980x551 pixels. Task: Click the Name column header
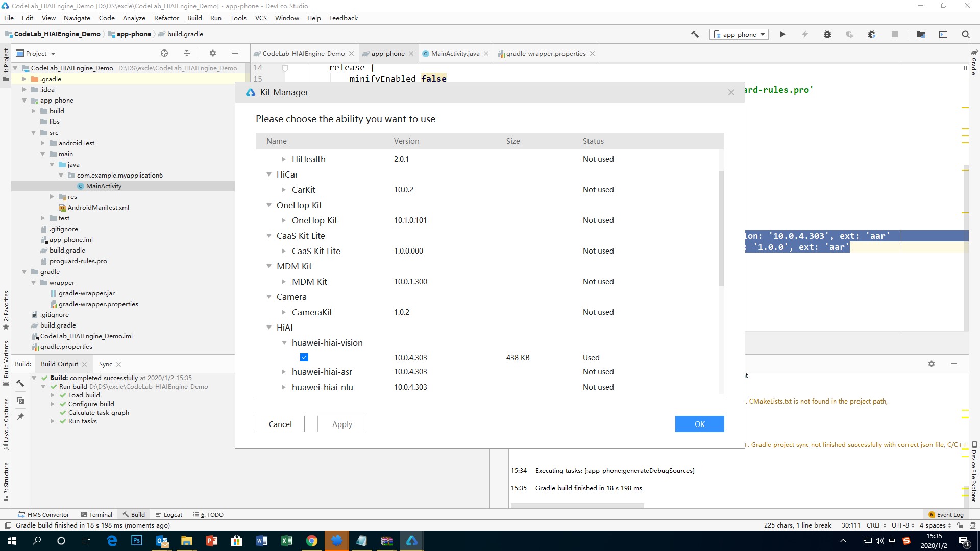(x=277, y=141)
